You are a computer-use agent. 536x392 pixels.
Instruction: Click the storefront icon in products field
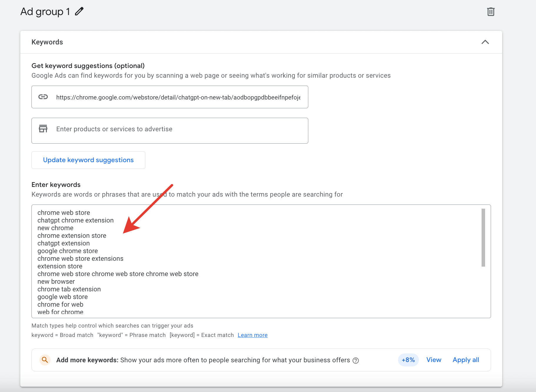pyautogui.click(x=43, y=129)
